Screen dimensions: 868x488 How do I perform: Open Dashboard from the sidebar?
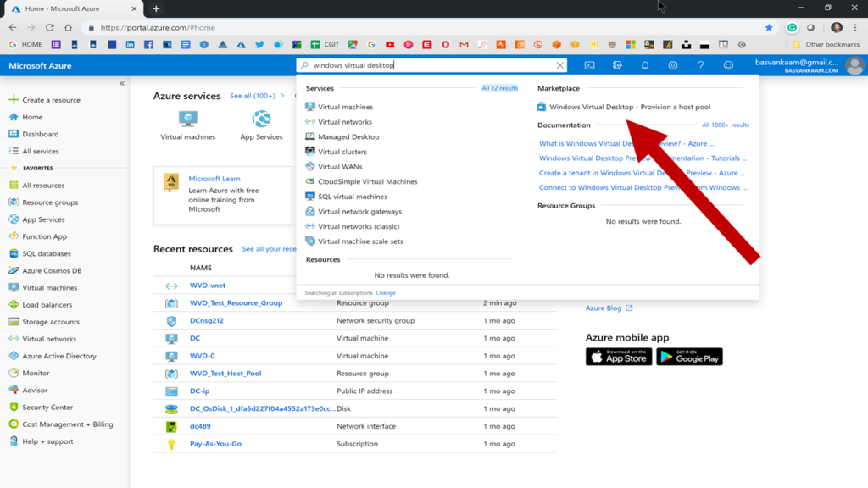(x=40, y=134)
